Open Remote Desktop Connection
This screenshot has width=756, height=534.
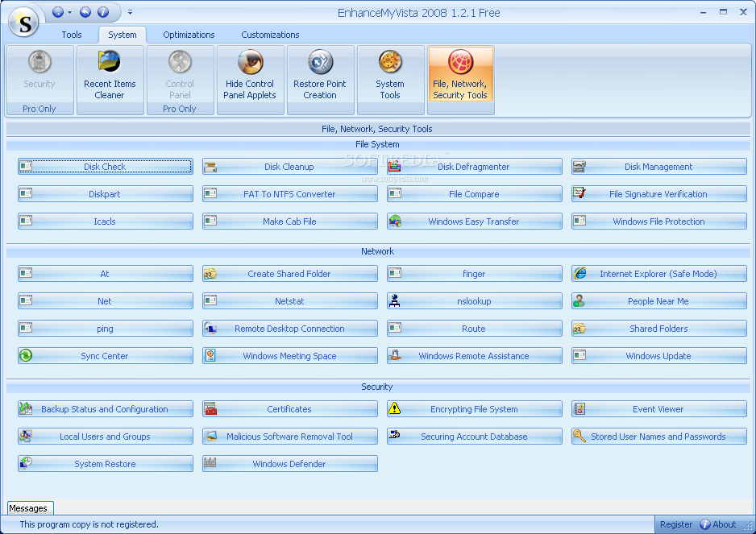click(x=290, y=328)
